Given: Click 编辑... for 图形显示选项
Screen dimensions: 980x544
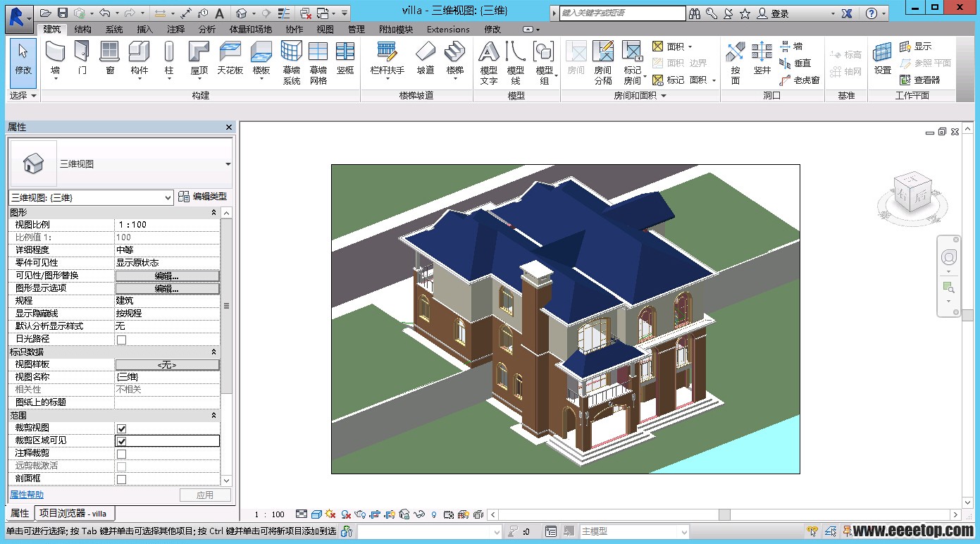Looking at the screenshot, I should [x=167, y=288].
